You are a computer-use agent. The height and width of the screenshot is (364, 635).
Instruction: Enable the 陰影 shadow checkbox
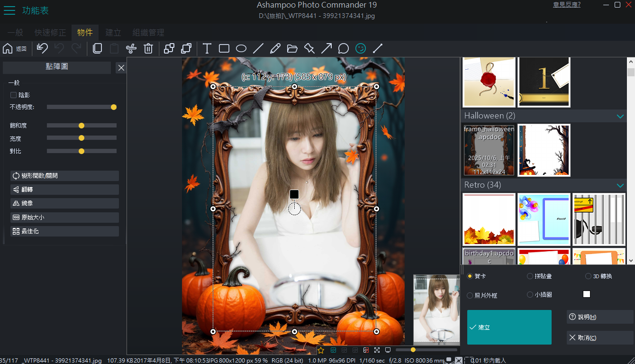pyautogui.click(x=14, y=95)
